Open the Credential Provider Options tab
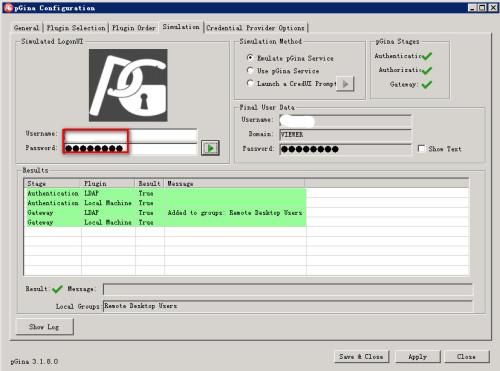 click(255, 28)
